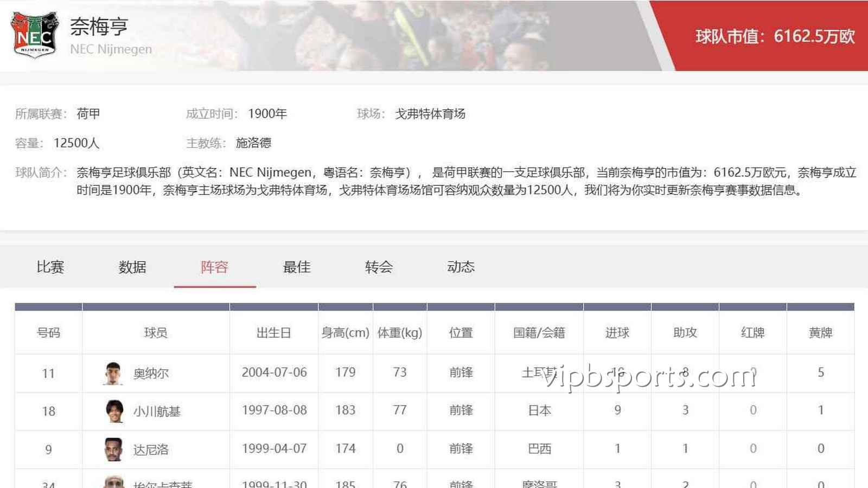Open player link 小川航基
The image size is (868, 488).
(x=157, y=412)
